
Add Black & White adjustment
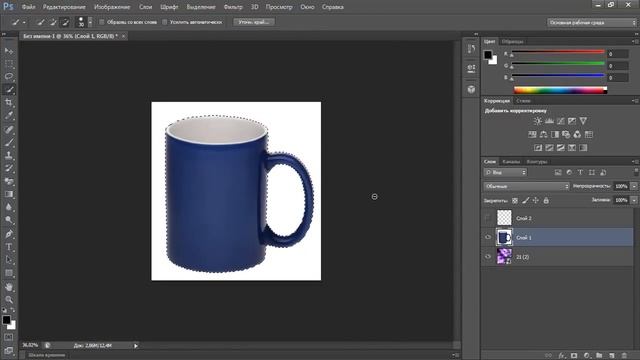tap(555, 134)
